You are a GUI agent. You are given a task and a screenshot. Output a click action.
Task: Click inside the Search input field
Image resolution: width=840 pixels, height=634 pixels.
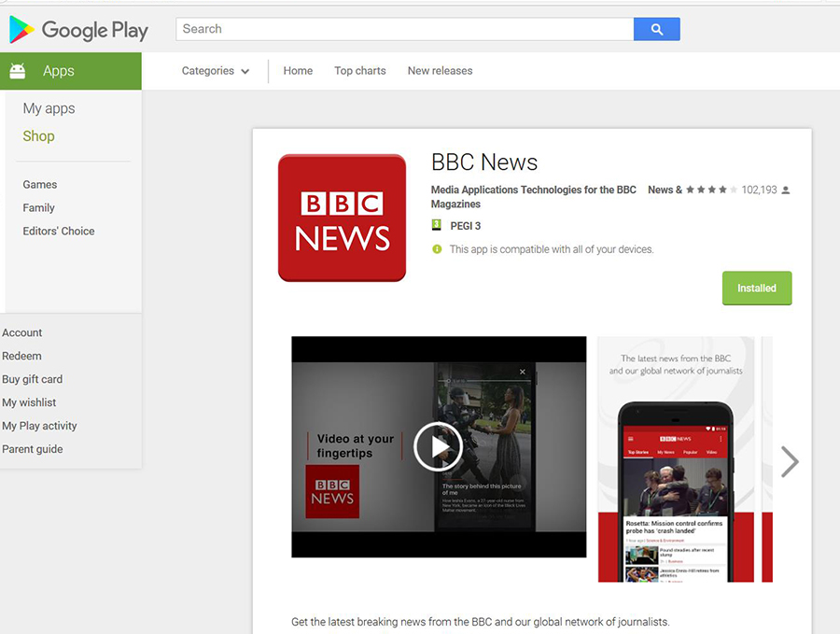click(x=404, y=29)
